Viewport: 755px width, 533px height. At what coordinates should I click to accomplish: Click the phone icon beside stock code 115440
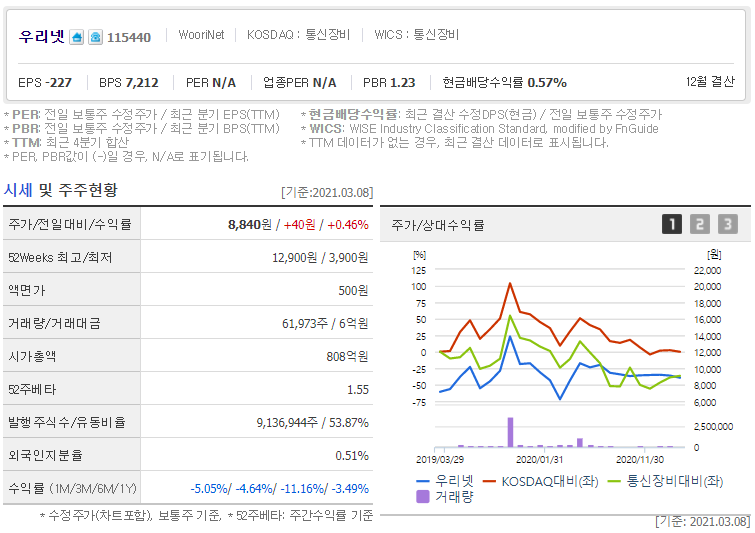(95, 37)
